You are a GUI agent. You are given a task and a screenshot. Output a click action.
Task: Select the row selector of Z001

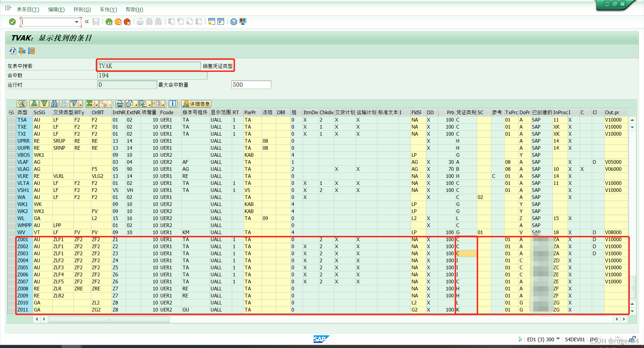tap(11, 239)
